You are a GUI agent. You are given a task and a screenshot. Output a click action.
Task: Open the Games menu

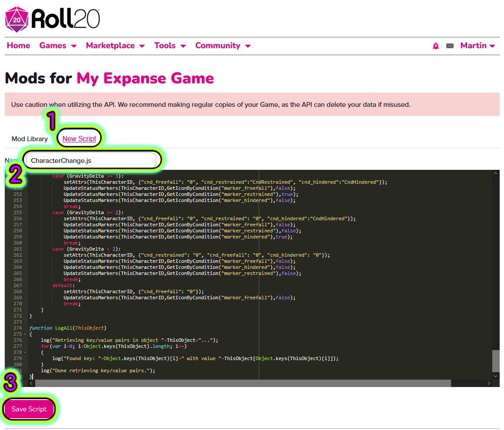58,46
